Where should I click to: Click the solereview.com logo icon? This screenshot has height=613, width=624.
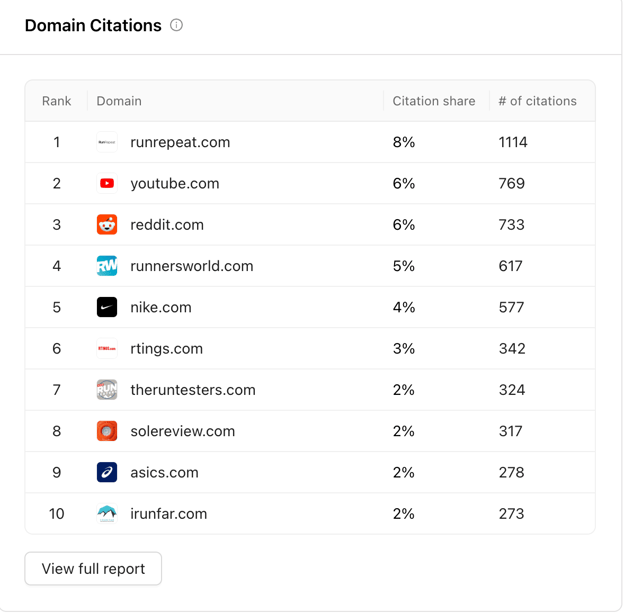tap(107, 431)
